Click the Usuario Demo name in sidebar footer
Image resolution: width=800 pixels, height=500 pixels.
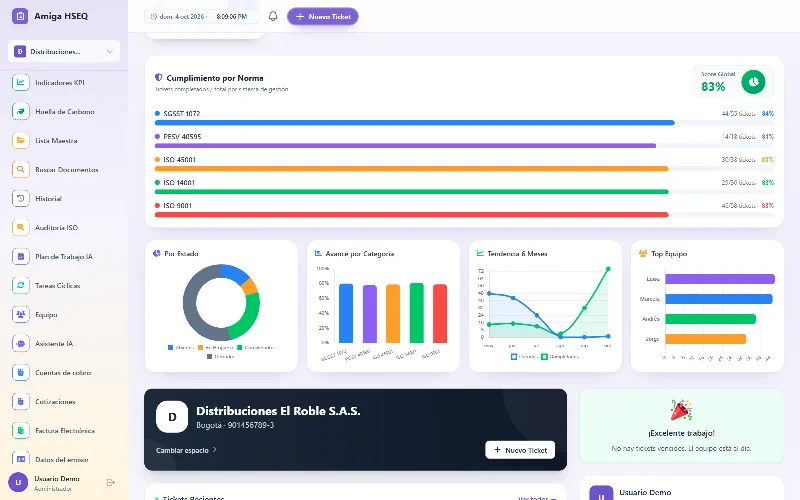click(x=57, y=479)
